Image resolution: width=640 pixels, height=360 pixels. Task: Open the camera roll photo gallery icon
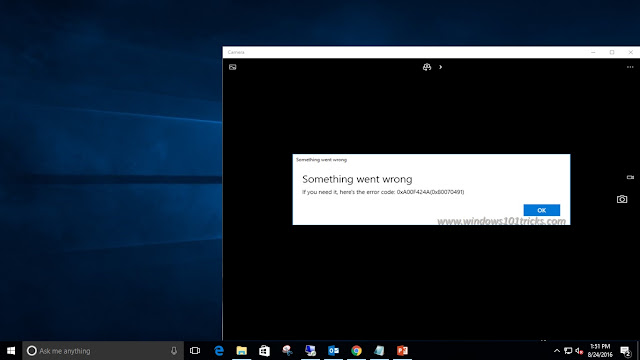pyautogui.click(x=233, y=67)
